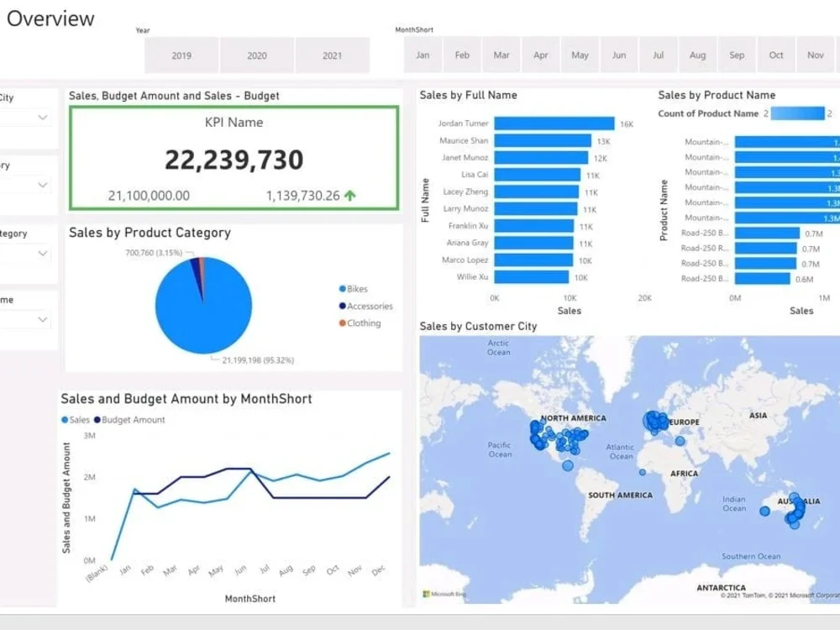Switch to the May month option
Viewport: 840px width, 630px height.
[580, 55]
